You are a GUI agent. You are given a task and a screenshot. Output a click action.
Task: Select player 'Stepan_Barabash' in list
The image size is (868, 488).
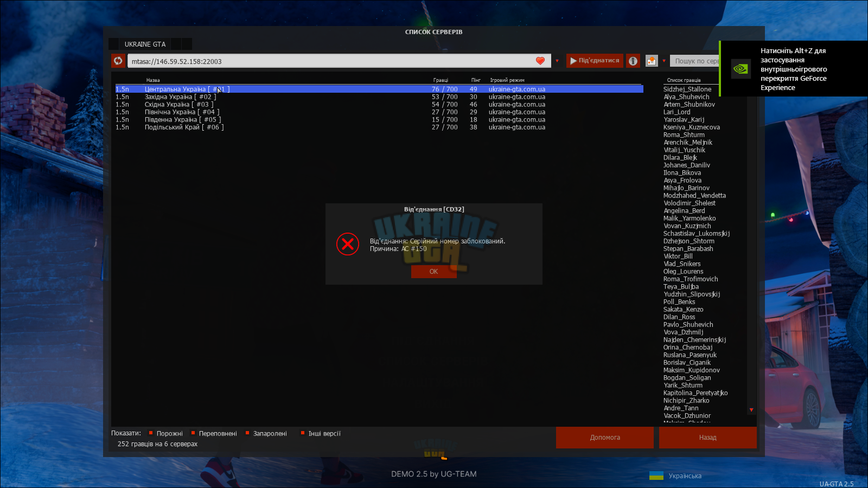pos(688,249)
